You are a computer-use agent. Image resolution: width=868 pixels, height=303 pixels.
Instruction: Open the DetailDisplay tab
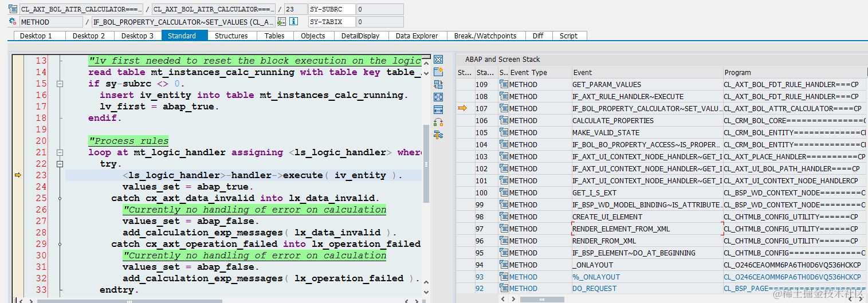(x=360, y=36)
